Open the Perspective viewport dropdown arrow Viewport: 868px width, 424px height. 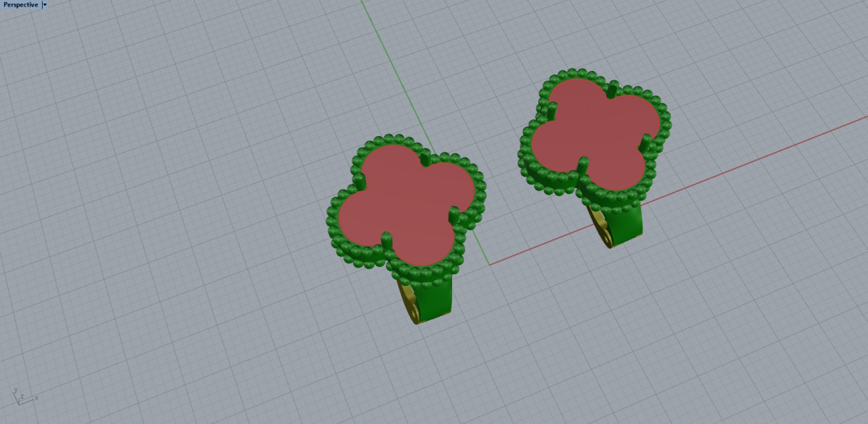coord(45,4)
